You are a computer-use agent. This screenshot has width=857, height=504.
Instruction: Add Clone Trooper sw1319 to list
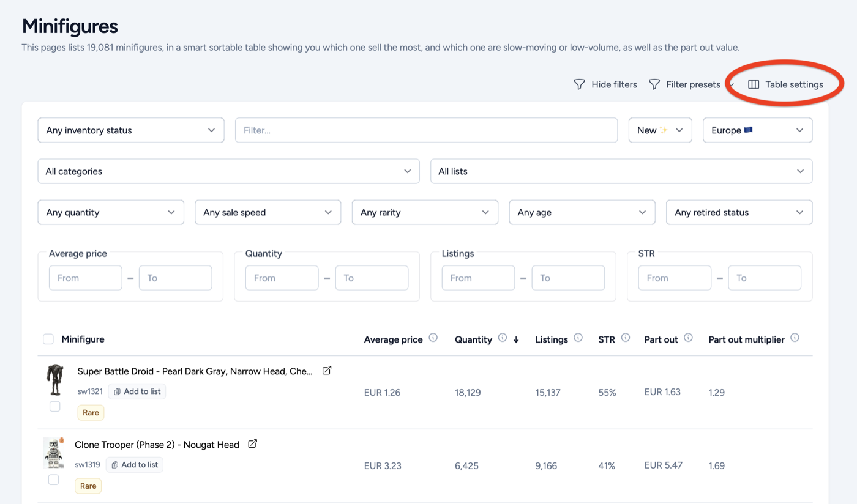pos(135,465)
